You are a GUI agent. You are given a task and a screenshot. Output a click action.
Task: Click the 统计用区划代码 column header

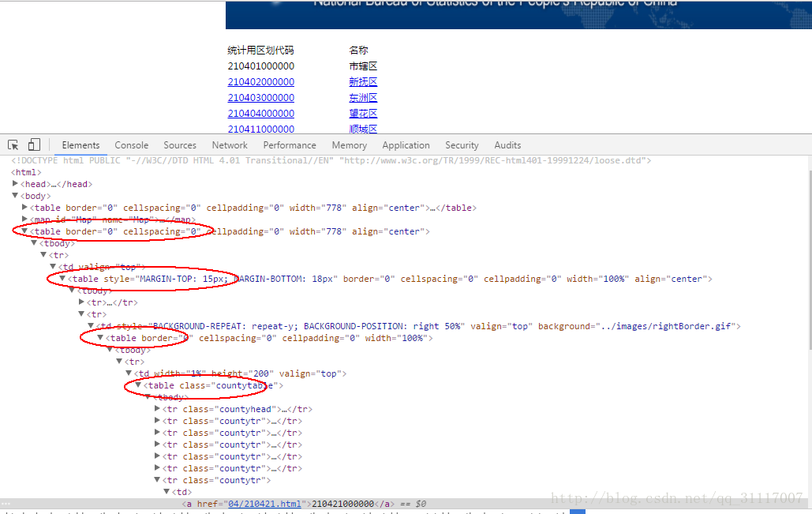coord(260,51)
